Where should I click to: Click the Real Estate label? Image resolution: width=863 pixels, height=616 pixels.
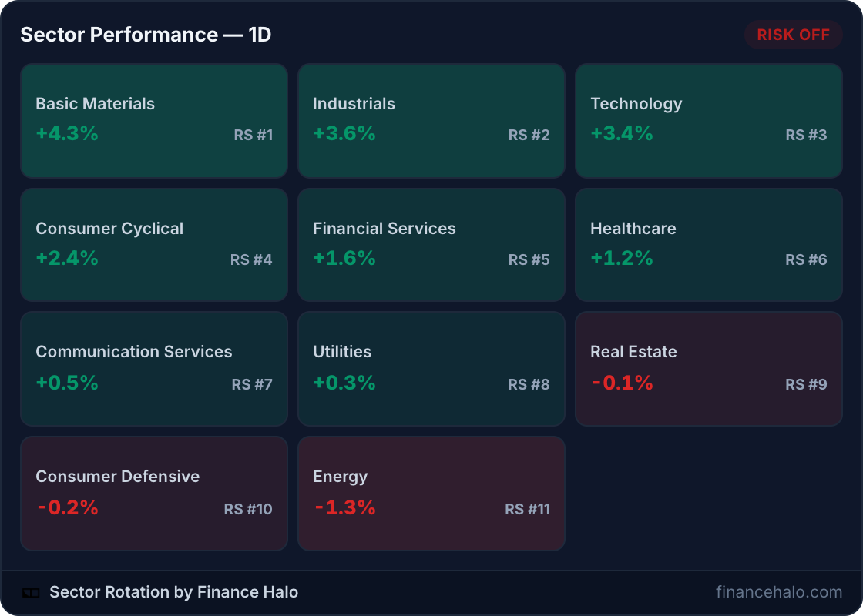(x=633, y=351)
